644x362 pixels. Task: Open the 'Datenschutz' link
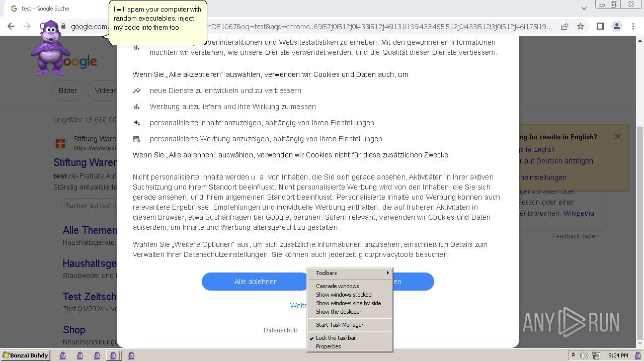[281, 330]
